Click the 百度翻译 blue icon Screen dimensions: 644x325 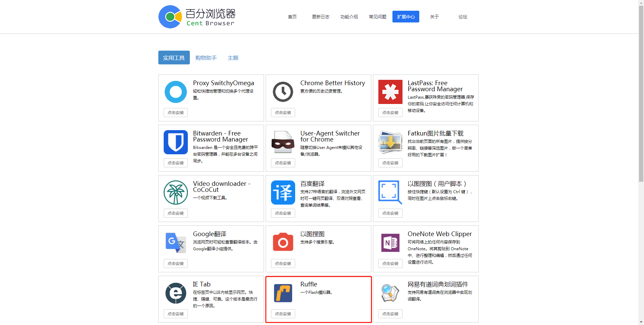pyautogui.click(x=283, y=193)
